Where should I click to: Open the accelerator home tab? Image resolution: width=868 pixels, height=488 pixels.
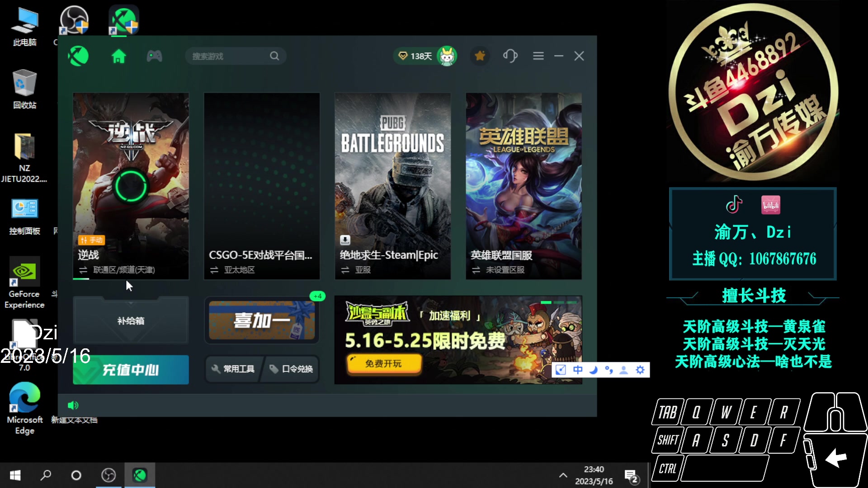(x=118, y=56)
